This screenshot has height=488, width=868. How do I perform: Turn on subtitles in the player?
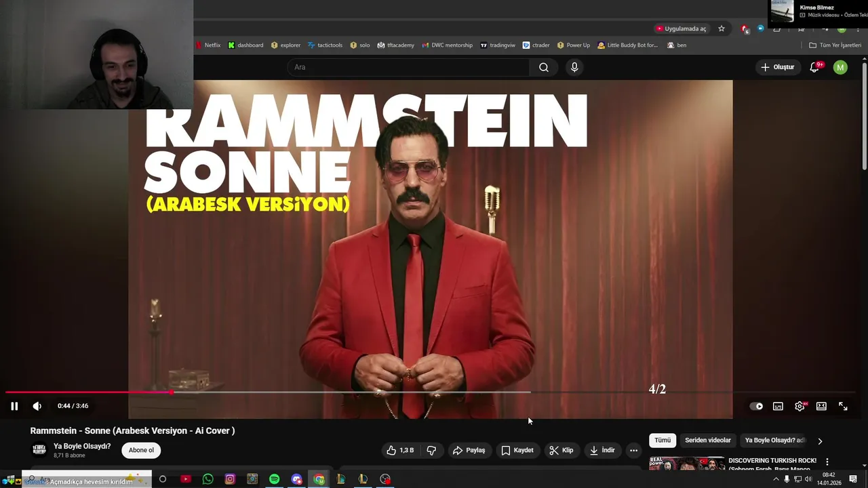(778, 406)
